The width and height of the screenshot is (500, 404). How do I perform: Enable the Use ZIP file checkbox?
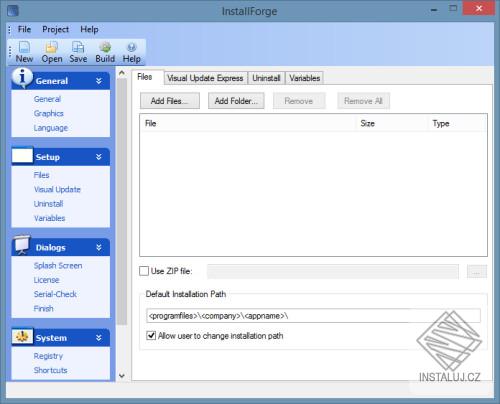tap(144, 271)
